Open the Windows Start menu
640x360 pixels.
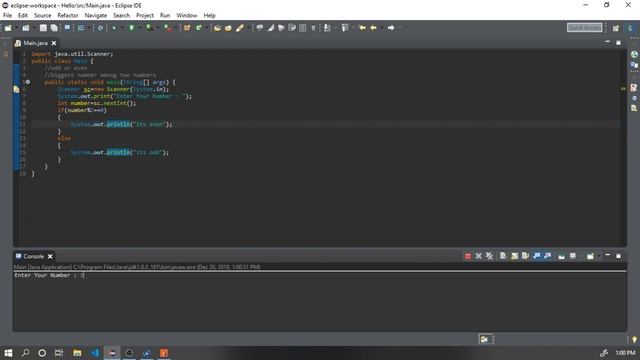8,353
